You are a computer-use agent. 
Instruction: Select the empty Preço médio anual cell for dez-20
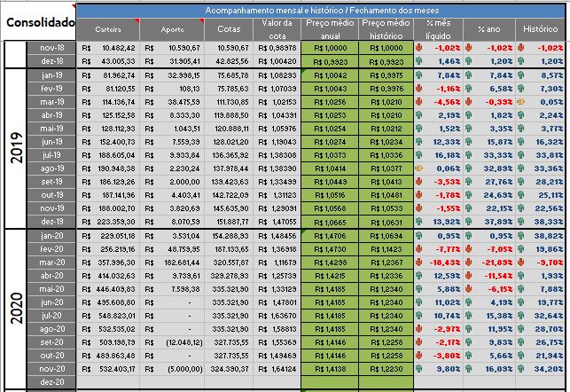(x=330, y=382)
